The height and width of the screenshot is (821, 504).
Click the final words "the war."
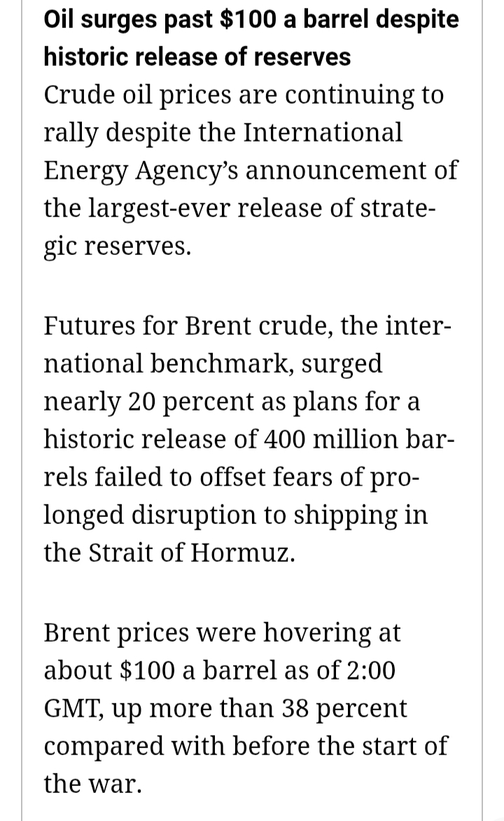(92, 784)
